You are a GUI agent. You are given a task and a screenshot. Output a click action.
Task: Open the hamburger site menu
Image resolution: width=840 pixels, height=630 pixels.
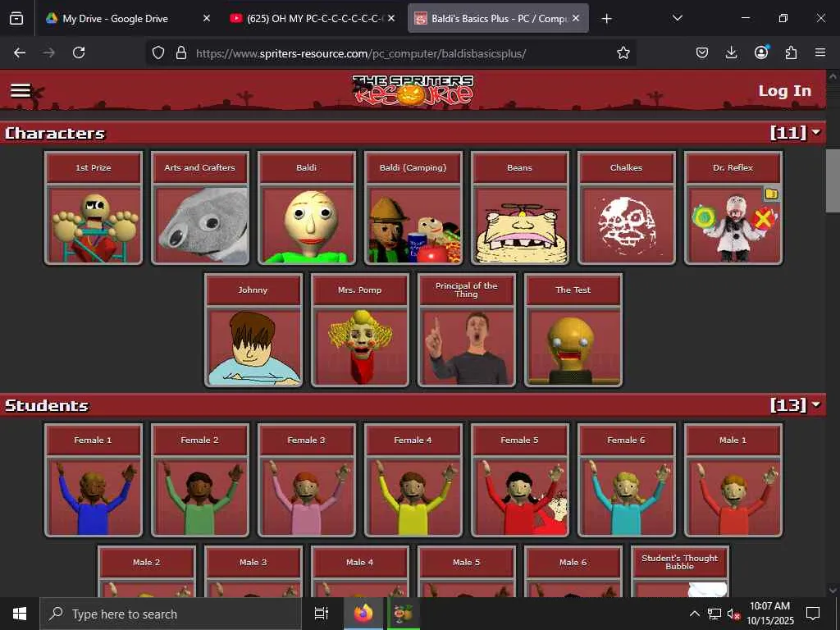coord(21,90)
